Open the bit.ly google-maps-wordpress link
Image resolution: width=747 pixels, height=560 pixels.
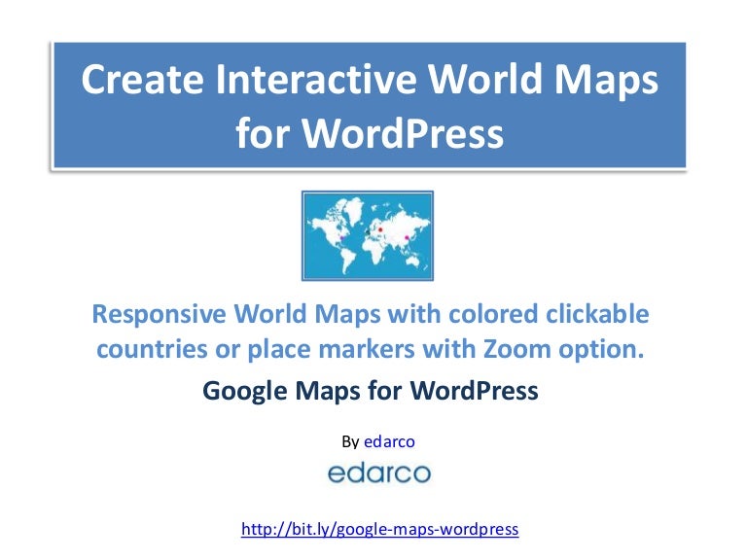pyautogui.click(x=379, y=529)
